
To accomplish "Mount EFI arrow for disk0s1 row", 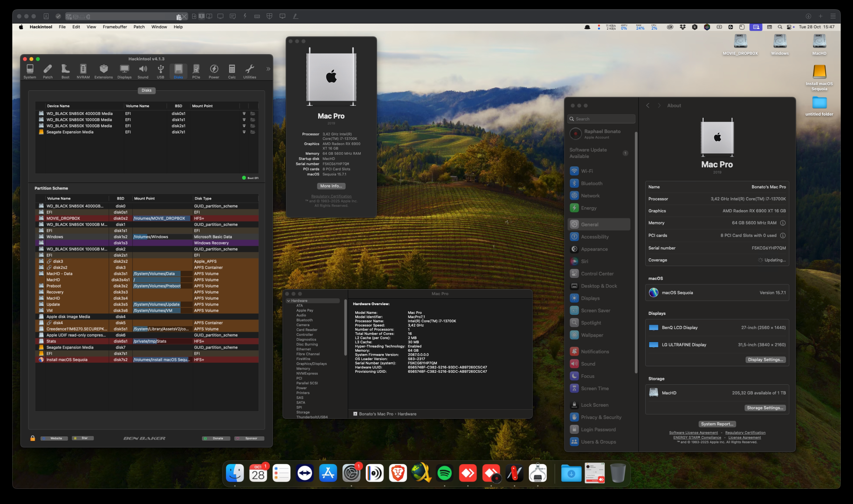I will 244,114.
